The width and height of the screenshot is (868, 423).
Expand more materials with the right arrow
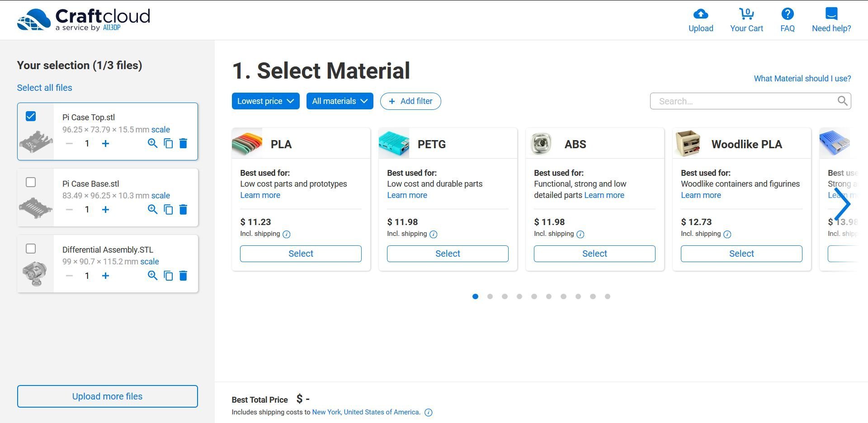pyautogui.click(x=843, y=204)
